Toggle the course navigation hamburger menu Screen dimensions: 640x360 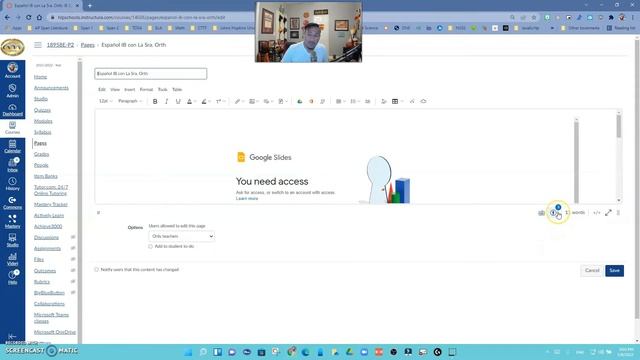point(38,45)
